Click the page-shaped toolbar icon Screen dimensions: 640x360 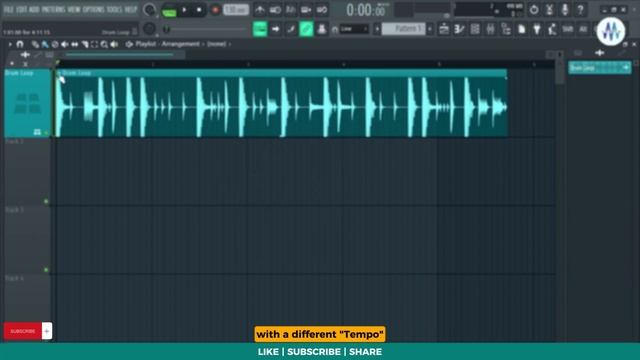point(522,29)
